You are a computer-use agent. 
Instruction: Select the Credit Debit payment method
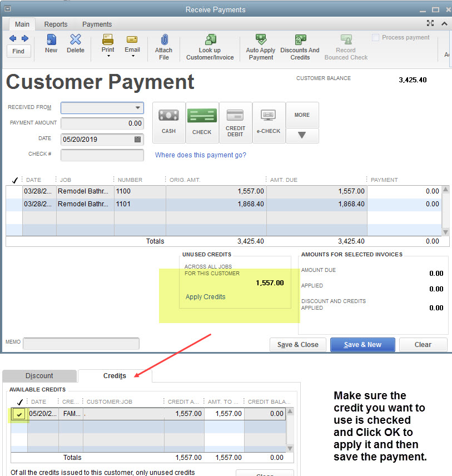tap(235, 122)
